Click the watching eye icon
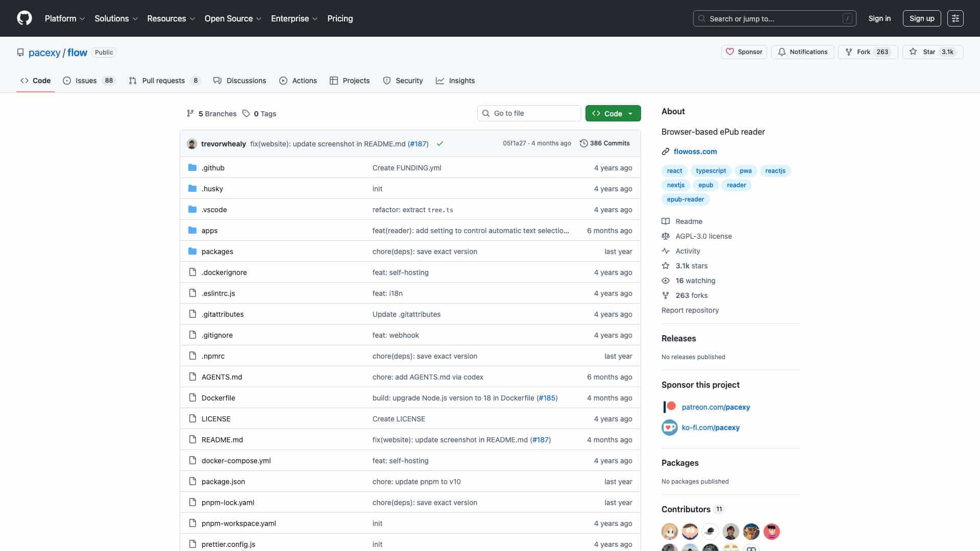The image size is (980, 551). [666, 281]
